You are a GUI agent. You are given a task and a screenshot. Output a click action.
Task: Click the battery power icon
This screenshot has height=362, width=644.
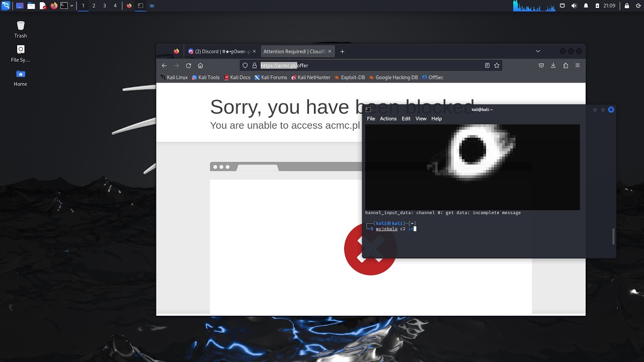click(597, 6)
